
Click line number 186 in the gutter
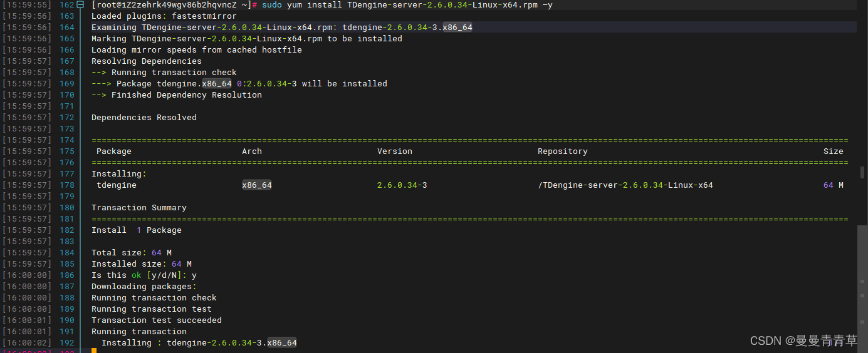[x=67, y=275]
